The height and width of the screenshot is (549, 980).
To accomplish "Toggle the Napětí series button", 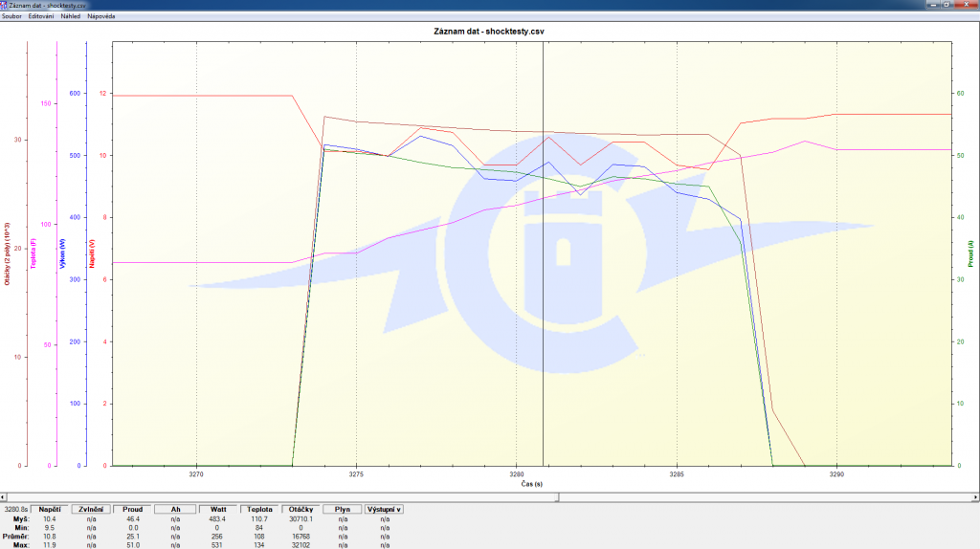I will 50,509.
